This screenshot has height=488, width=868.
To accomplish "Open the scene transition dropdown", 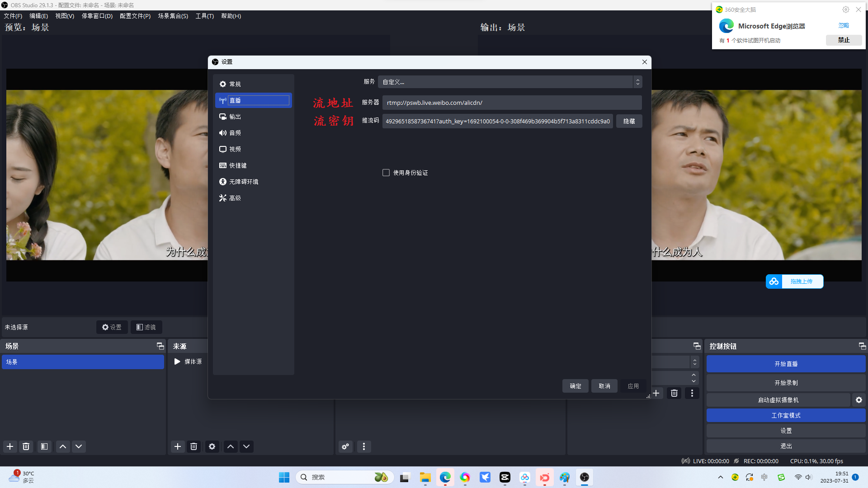I will coord(674,361).
